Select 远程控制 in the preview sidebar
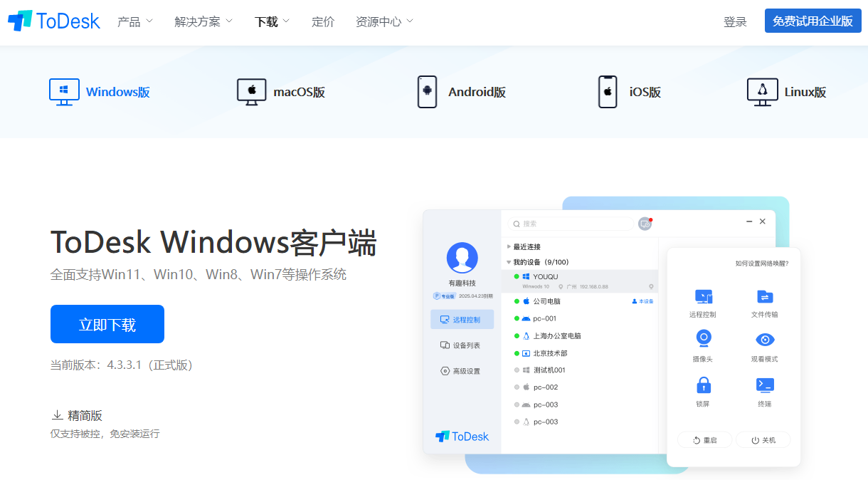The height and width of the screenshot is (480, 868). coord(462,319)
